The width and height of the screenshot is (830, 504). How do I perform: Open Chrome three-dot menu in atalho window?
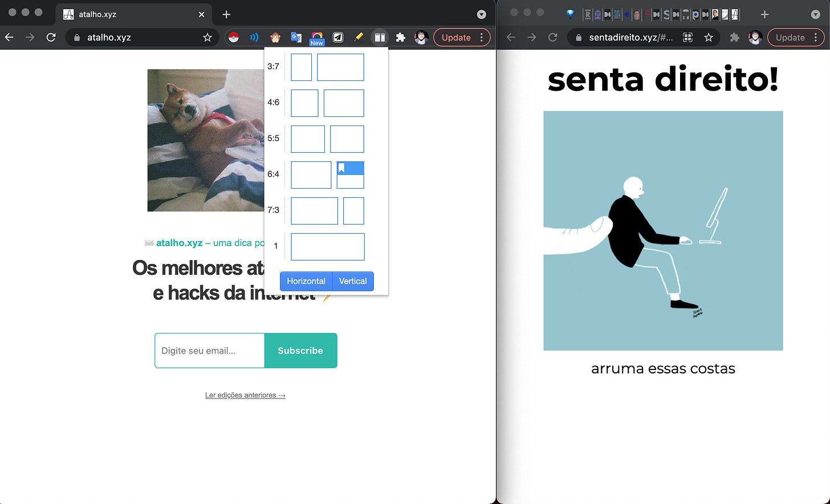[482, 38]
